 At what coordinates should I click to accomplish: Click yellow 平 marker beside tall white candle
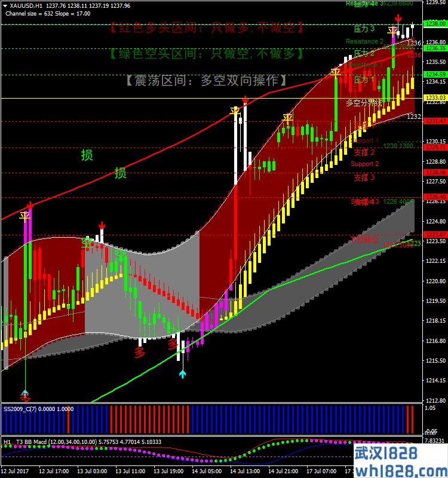(235, 111)
